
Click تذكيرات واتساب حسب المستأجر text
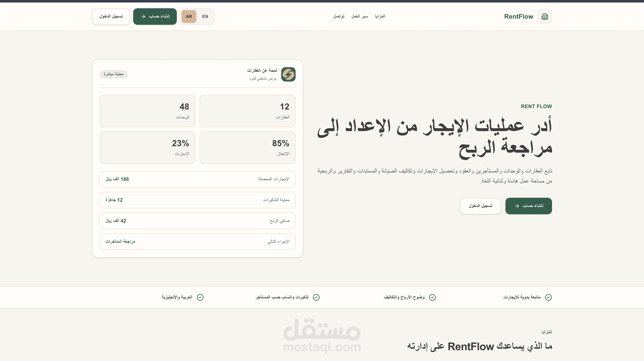pyautogui.click(x=282, y=297)
